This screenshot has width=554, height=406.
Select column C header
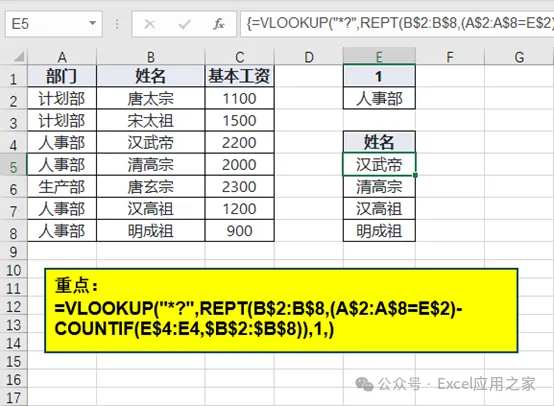240,57
